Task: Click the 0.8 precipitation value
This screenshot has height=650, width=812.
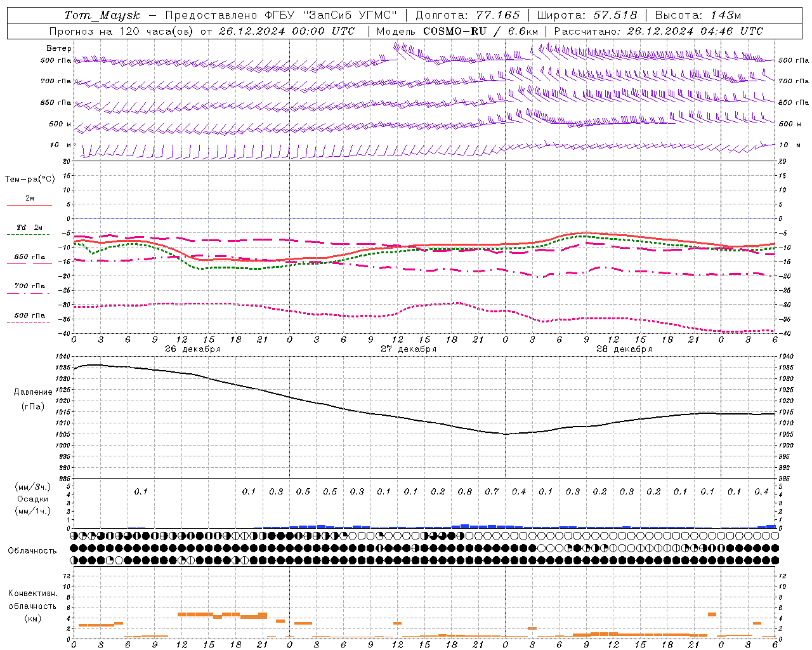Action: pos(465,492)
